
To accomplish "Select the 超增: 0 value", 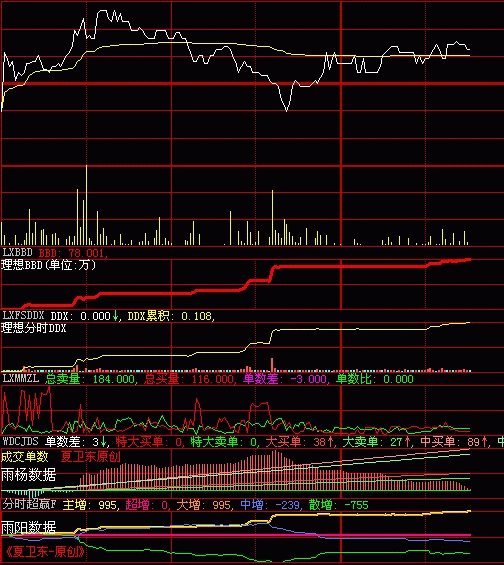I will pyautogui.click(x=148, y=504).
